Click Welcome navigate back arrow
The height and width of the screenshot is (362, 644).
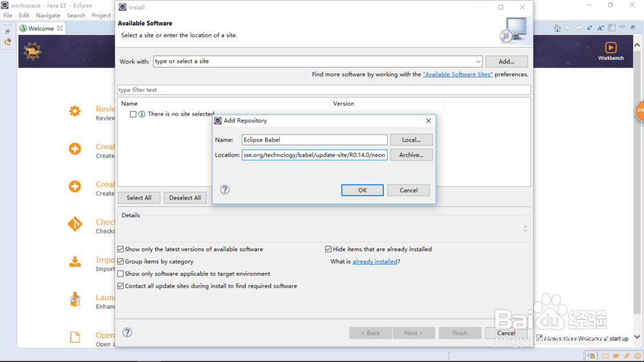568,28
